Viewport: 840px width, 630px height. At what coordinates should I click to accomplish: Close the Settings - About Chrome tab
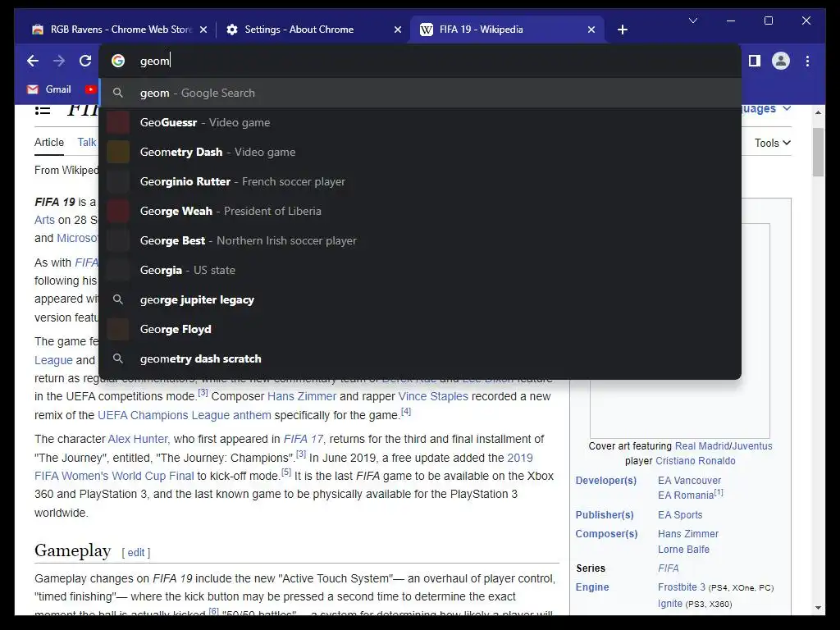(x=398, y=30)
